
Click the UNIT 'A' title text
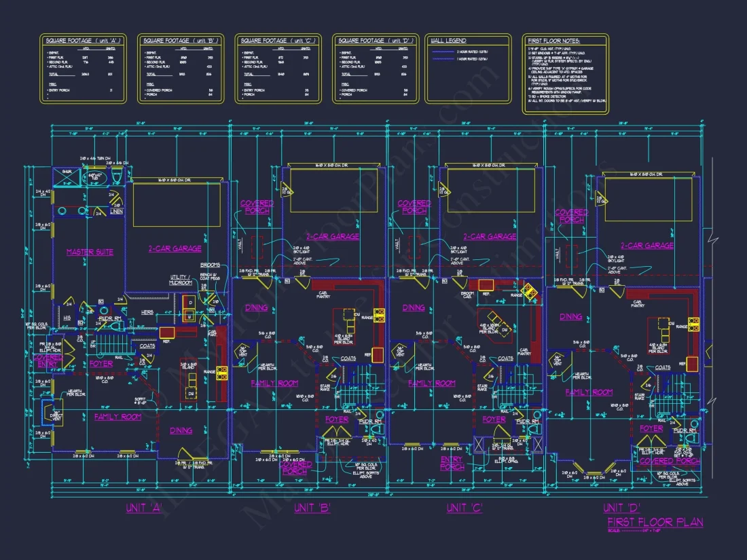pos(143,508)
